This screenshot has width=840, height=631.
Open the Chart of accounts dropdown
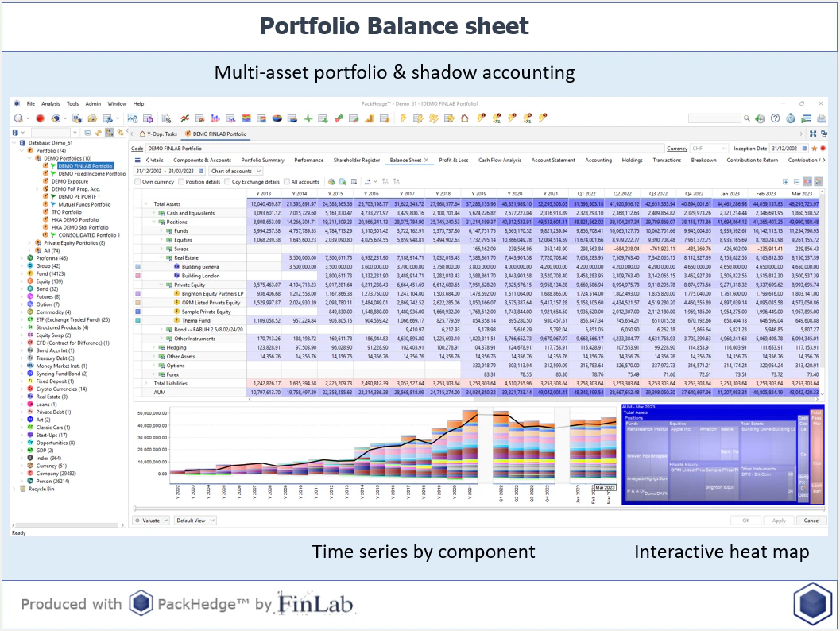coord(258,171)
